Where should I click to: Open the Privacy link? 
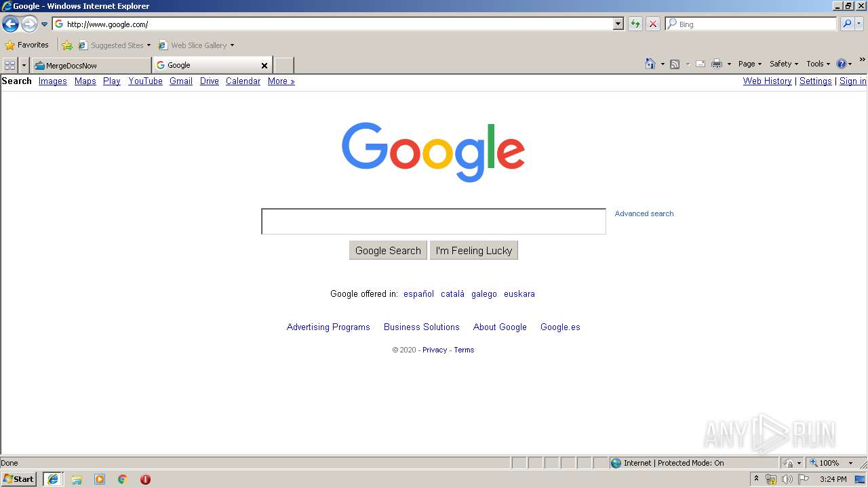435,350
